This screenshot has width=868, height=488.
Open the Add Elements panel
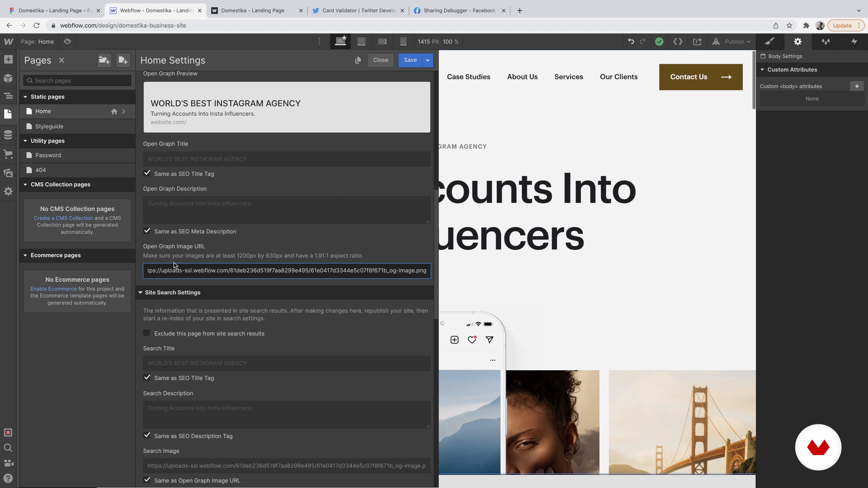(8, 60)
